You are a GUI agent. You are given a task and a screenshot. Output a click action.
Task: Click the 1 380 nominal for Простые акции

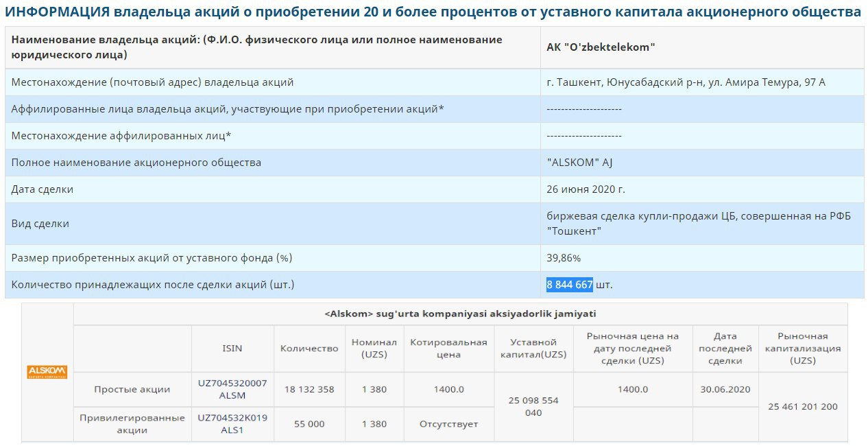tap(374, 390)
